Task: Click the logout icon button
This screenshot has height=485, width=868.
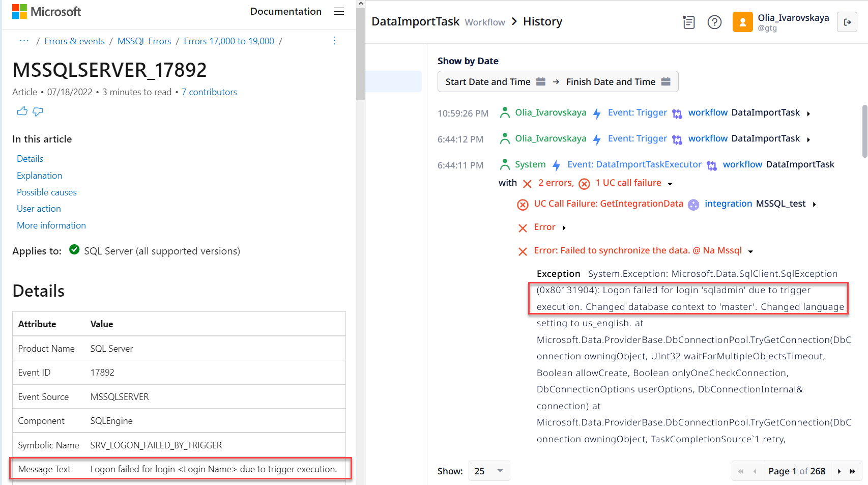Action: tap(847, 22)
